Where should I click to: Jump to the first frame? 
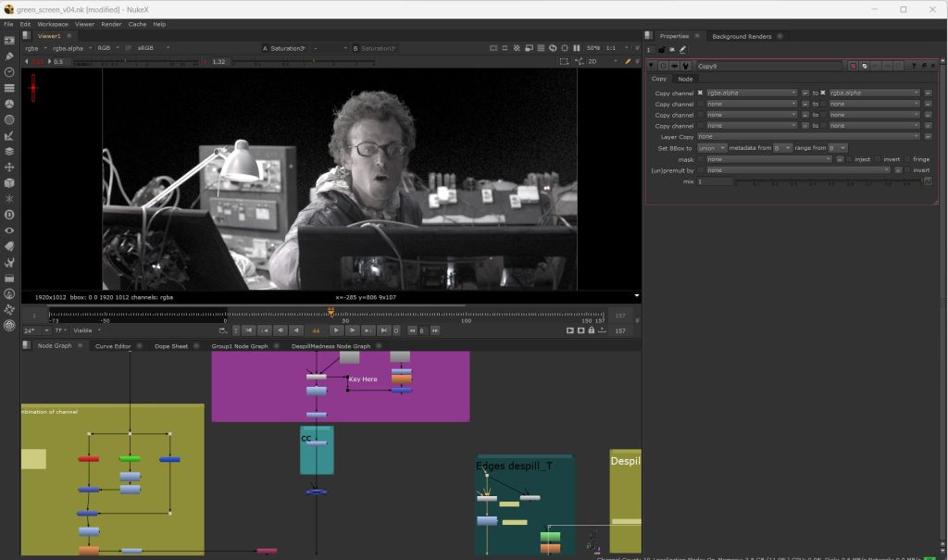point(248,330)
